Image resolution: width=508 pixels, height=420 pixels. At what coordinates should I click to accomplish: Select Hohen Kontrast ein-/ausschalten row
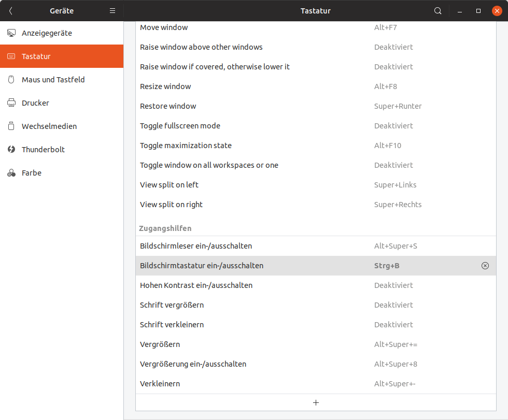(x=316, y=285)
